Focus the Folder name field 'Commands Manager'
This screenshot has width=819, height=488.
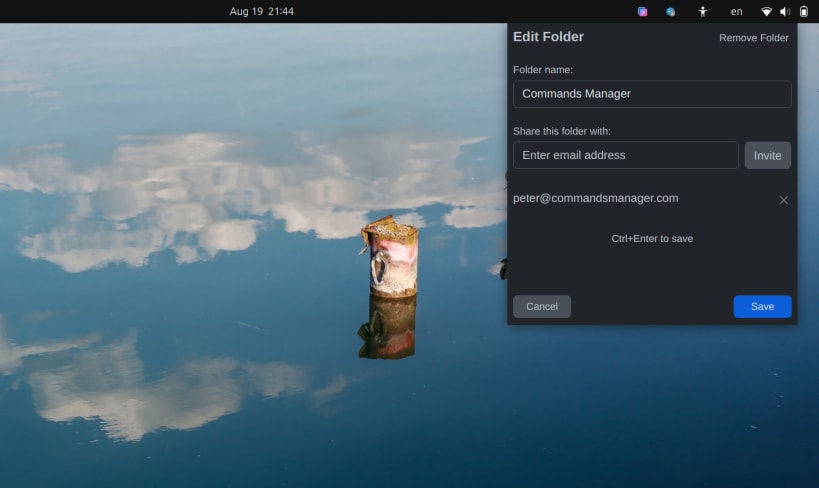(652, 94)
